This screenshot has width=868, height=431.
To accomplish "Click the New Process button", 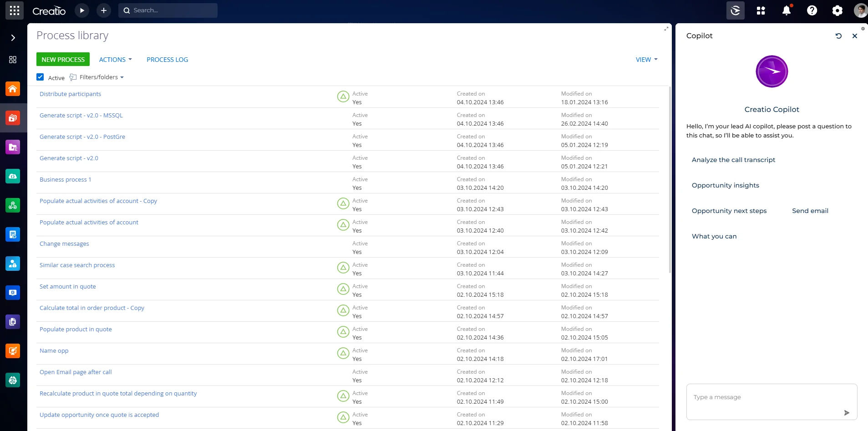I will (63, 60).
